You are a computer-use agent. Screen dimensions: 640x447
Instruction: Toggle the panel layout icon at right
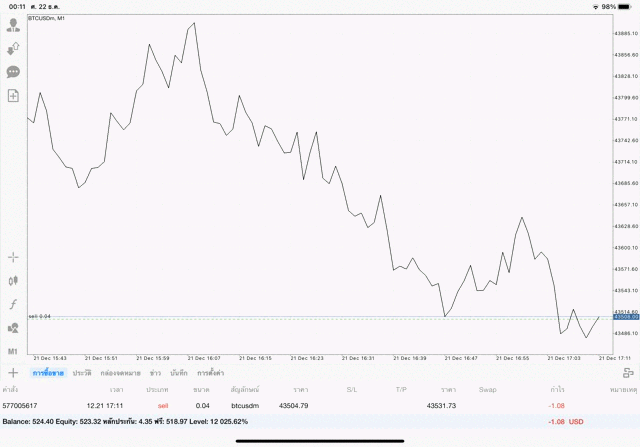[628, 372]
